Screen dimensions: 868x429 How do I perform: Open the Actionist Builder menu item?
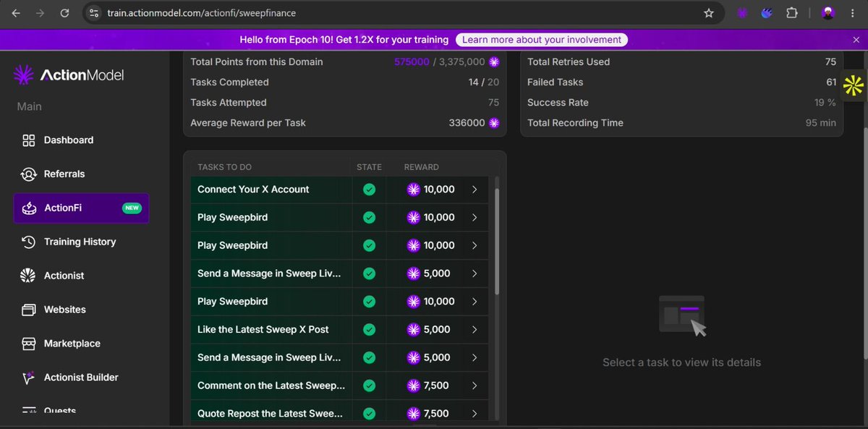click(x=81, y=378)
